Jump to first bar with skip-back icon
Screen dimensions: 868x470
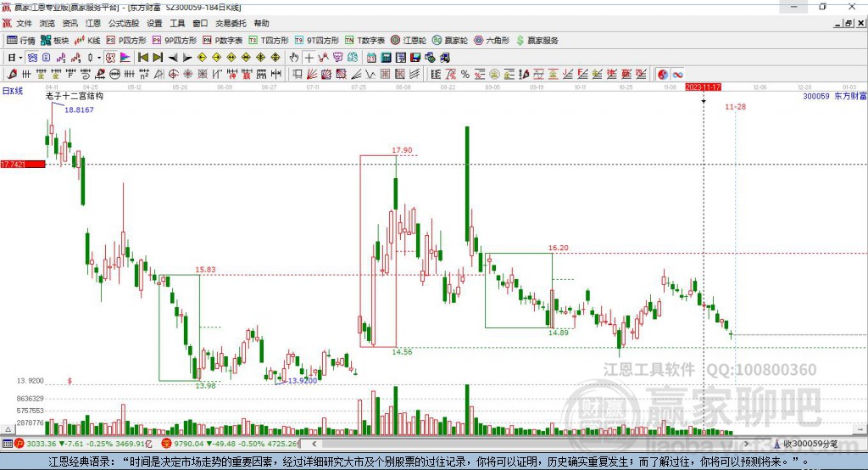point(142,58)
